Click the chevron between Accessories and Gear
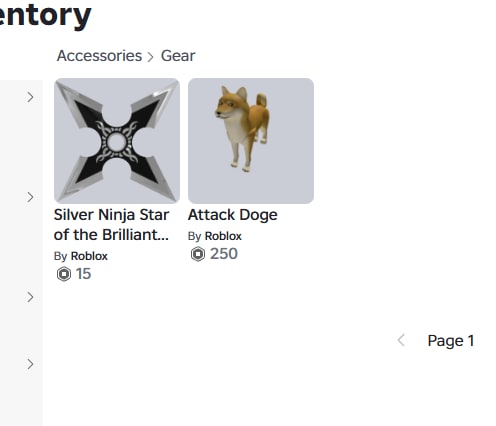 coord(150,57)
